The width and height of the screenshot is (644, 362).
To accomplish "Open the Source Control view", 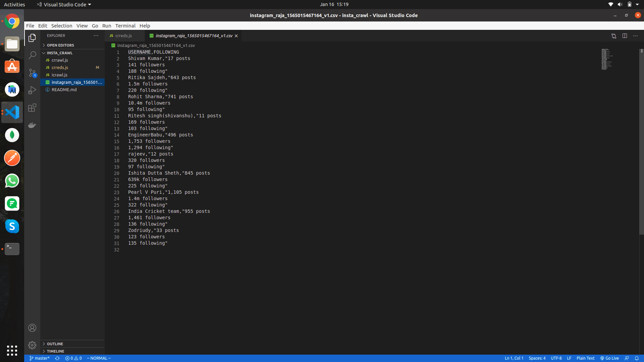I will click(x=32, y=73).
